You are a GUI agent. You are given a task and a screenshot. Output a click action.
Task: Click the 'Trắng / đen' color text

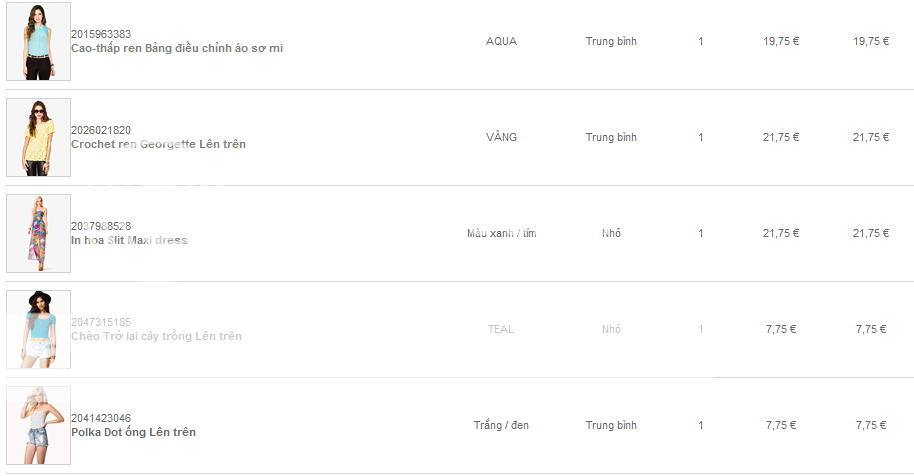pos(501,425)
